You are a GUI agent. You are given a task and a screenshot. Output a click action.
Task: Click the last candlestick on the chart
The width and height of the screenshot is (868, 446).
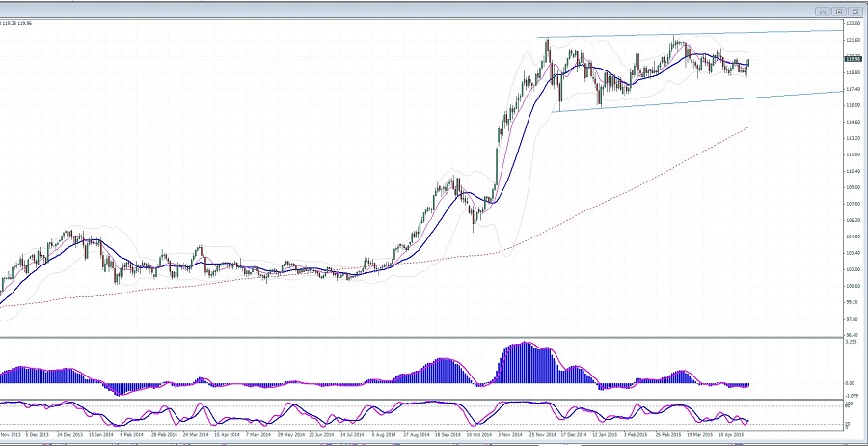(x=748, y=64)
